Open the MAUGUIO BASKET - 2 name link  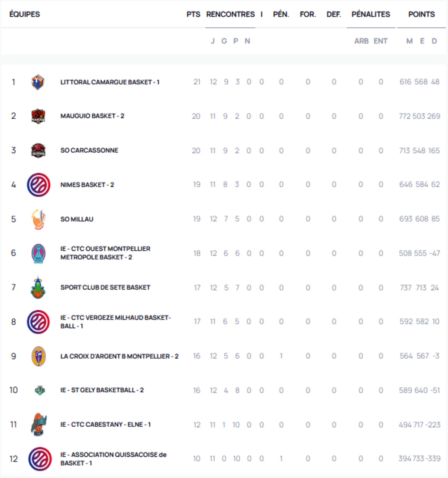point(92,116)
